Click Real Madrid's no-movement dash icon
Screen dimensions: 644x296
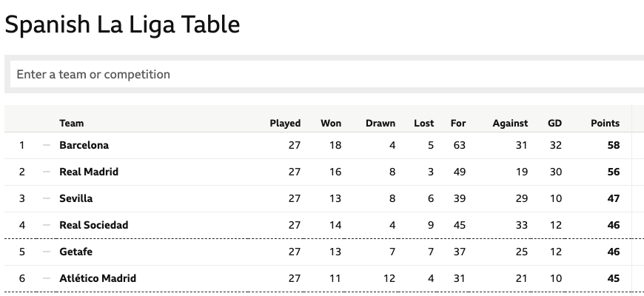[47, 172]
